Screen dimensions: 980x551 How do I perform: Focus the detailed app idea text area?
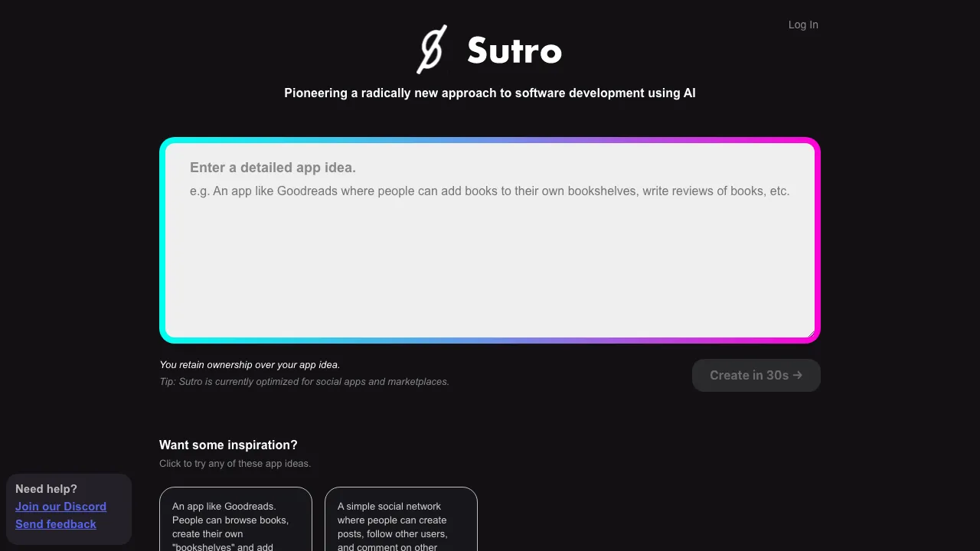[x=490, y=240]
